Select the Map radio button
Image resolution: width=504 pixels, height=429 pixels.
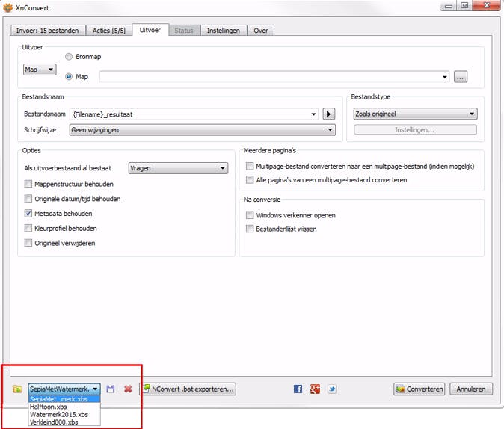pyautogui.click(x=69, y=77)
